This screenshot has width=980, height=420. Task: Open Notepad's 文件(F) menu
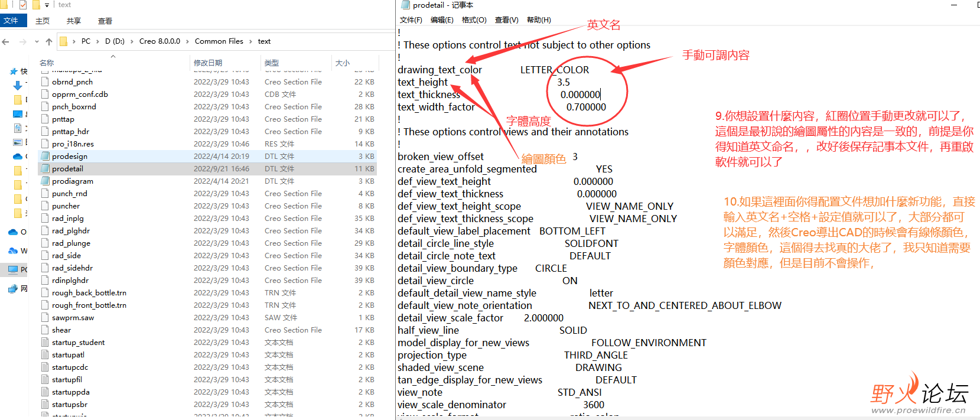click(411, 20)
